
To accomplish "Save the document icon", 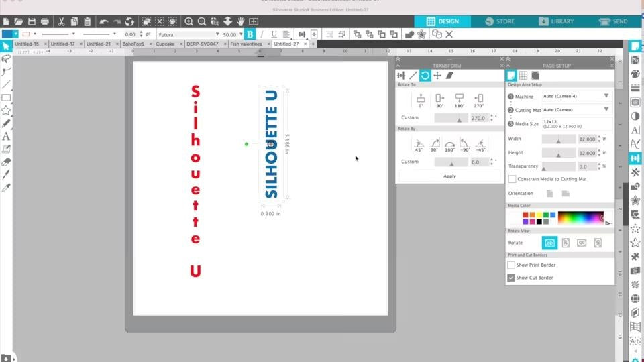I will (x=32, y=21).
